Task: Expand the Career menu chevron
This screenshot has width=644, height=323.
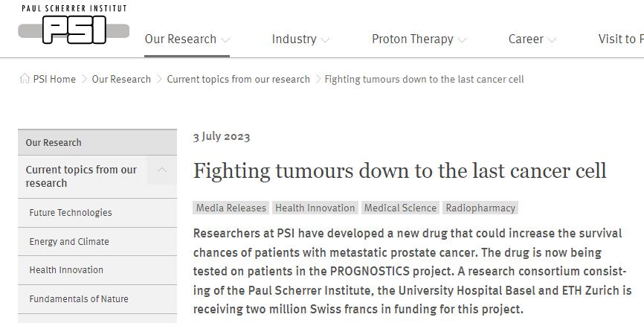Action: coord(553,40)
